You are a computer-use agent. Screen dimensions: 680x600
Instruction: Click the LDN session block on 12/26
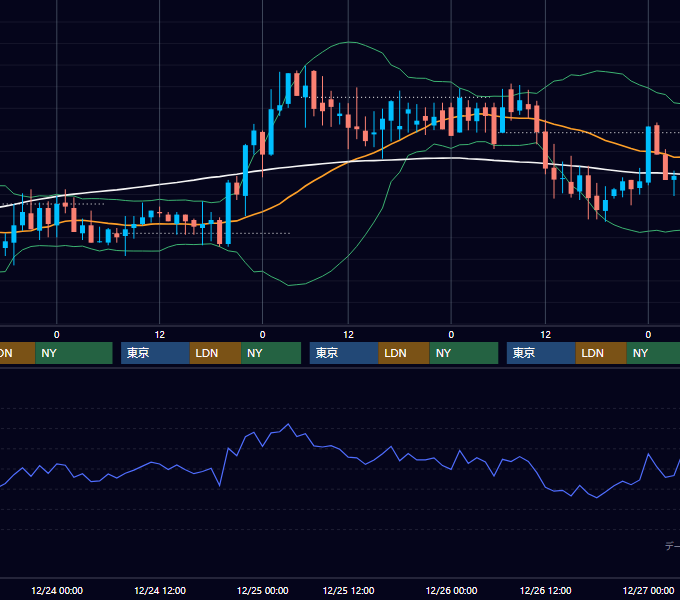tap(601, 353)
